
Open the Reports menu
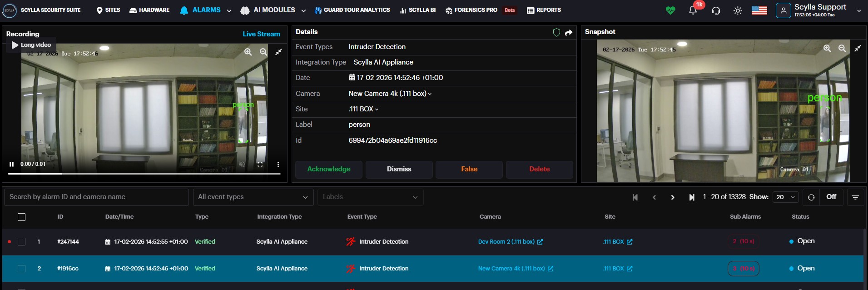pyautogui.click(x=544, y=10)
